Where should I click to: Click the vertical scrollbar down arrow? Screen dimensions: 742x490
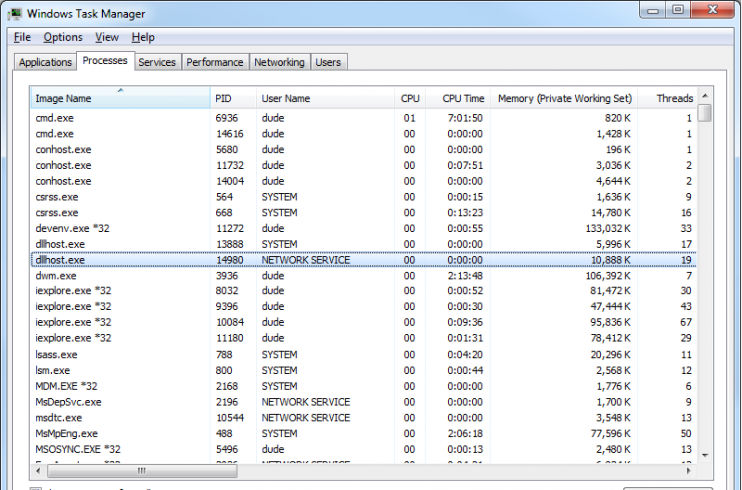tap(705, 455)
